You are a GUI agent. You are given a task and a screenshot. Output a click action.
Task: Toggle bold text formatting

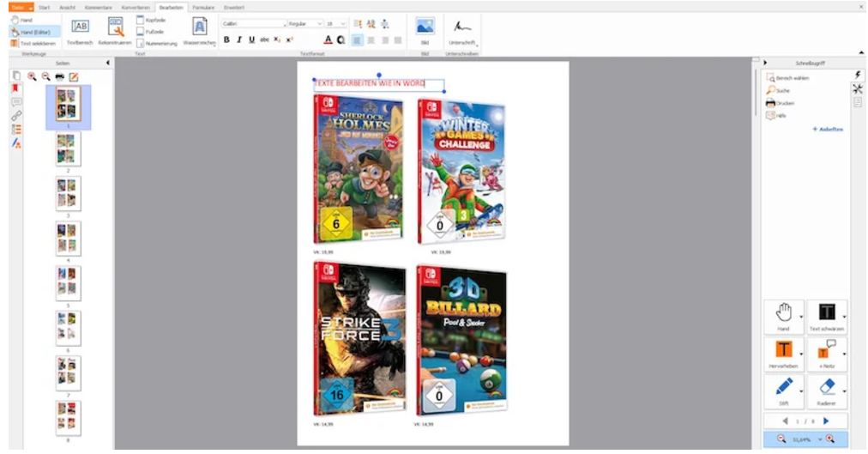coord(226,39)
